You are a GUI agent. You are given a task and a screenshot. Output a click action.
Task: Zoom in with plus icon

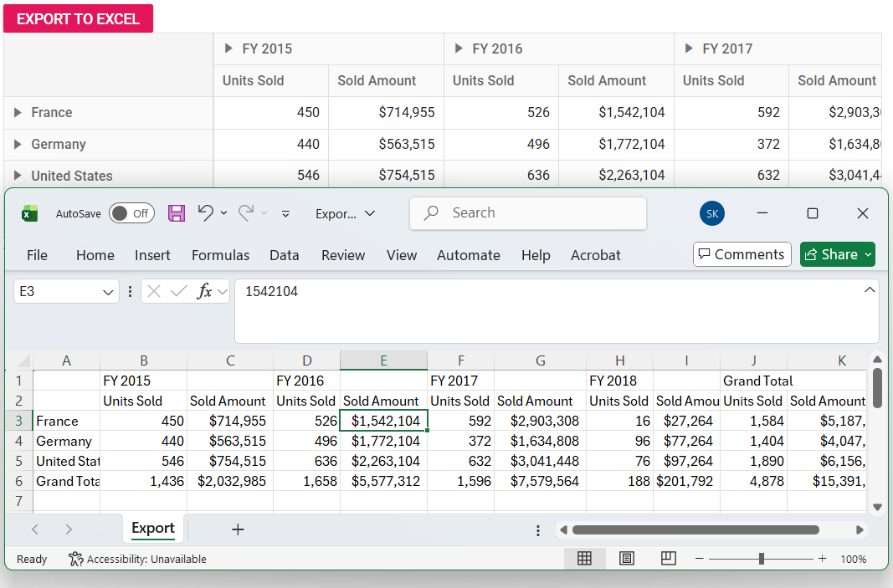click(x=823, y=559)
